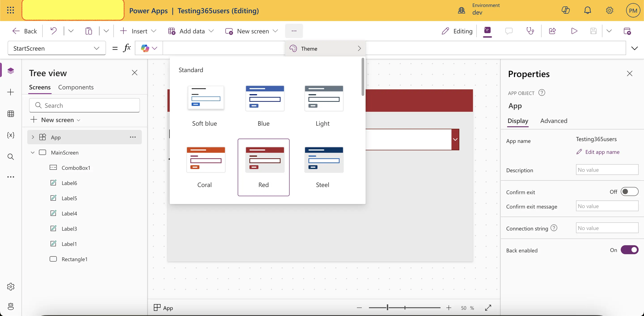The width and height of the screenshot is (644, 316).
Task: Click the Undo icon in toolbar
Action: (53, 31)
